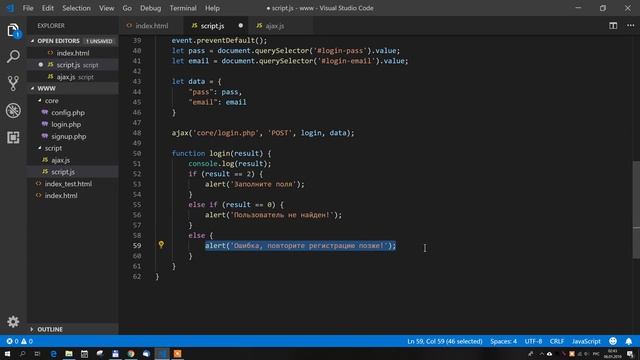640x360 pixels.
Task: Open the Terminal menu
Action: tap(183, 8)
